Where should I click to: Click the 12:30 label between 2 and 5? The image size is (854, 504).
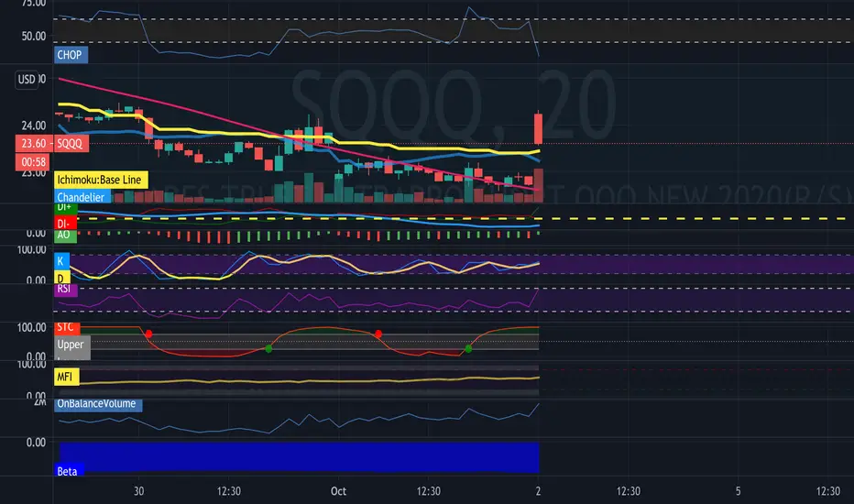click(628, 491)
